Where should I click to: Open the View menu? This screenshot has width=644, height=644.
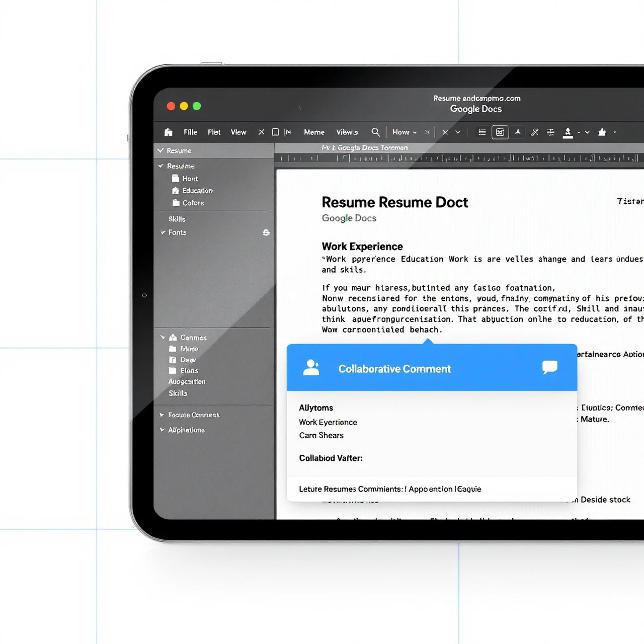point(238,132)
